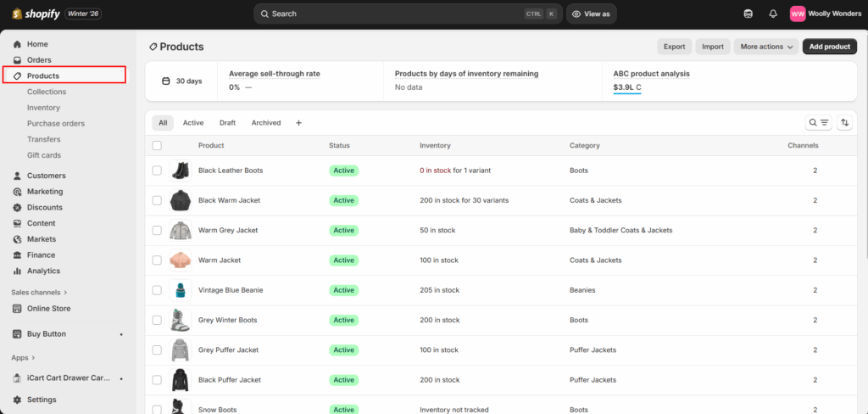Check the Black Leather Boots checkbox
The image size is (868, 414).
pos(157,171)
